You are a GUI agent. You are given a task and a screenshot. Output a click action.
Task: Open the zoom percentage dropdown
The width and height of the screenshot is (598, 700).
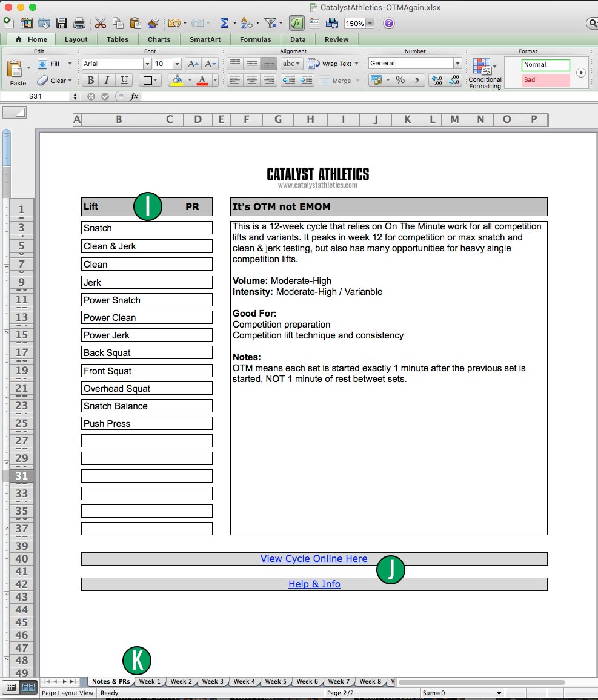pyautogui.click(x=370, y=24)
